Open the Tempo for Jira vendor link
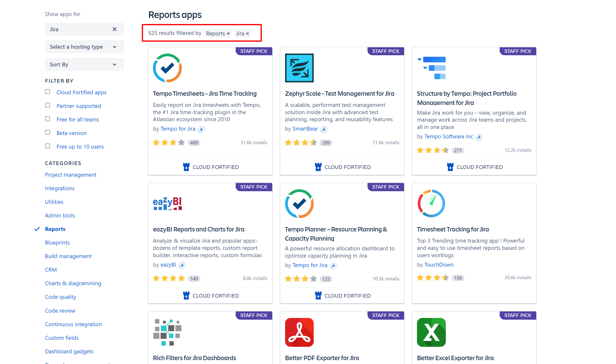This screenshot has height=364, width=616. (178, 128)
